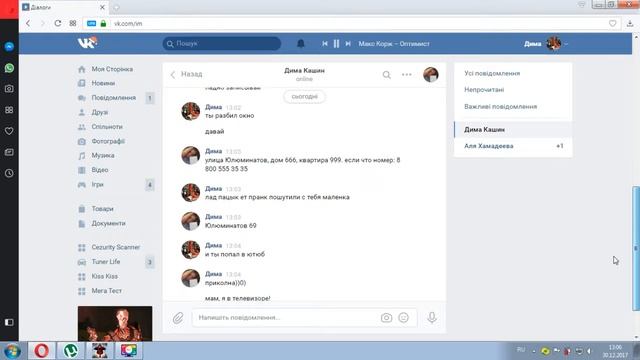Viewport: 640px width, 360px height.
Task: Click the VK logo
Action: [x=87, y=42]
